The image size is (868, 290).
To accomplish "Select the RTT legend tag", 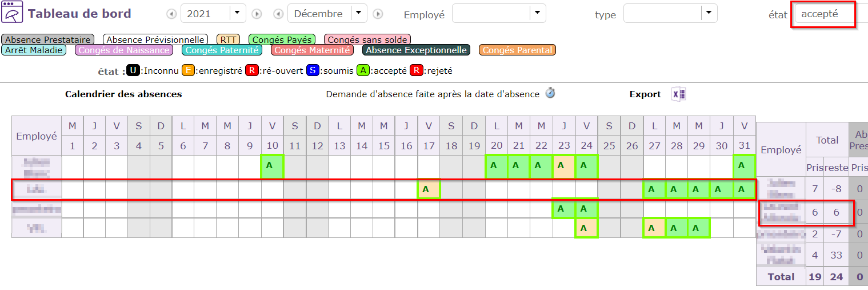I will [228, 39].
